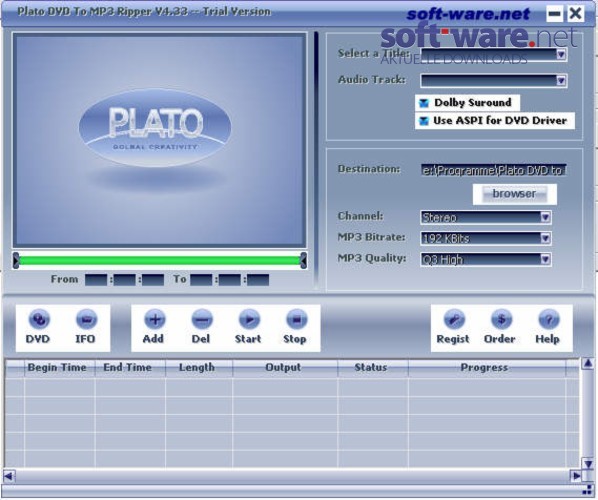Viewport: 598px width, 500px height.
Task: Grab the right range handle of seek bar
Action: click(x=304, y=260)
